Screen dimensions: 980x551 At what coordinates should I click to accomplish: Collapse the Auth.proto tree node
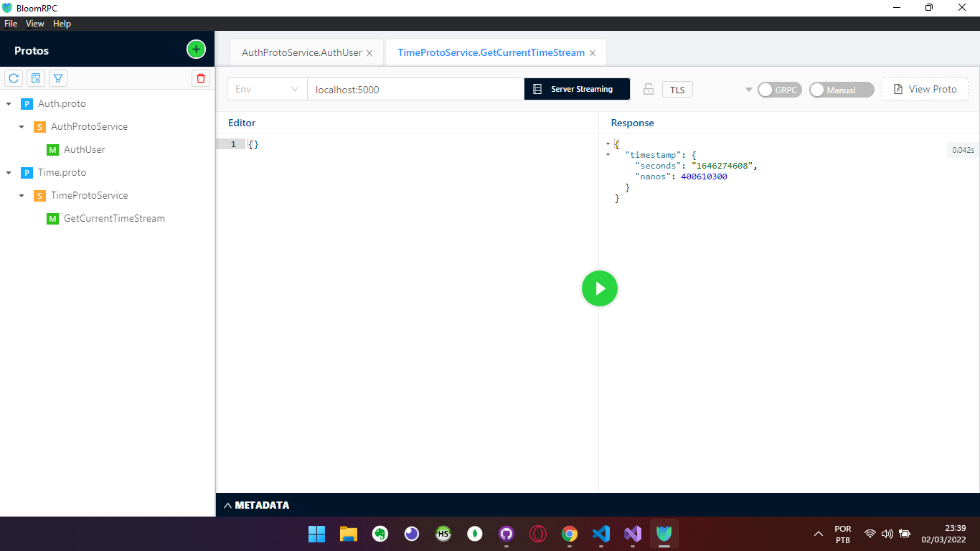9,104
